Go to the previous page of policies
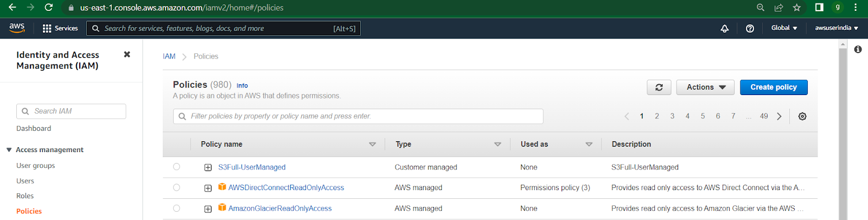The image size is (868, 220). tap(627, 116)
